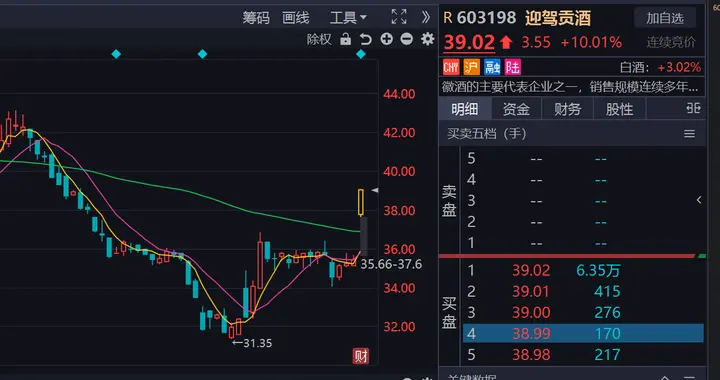The image size is (720, 380).
Task: Click the current price 39.02
Action: [x=469, y=42]
